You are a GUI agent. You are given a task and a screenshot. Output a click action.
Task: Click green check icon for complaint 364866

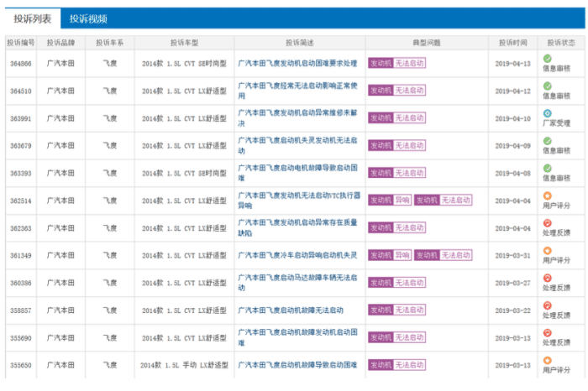[547, 59]
